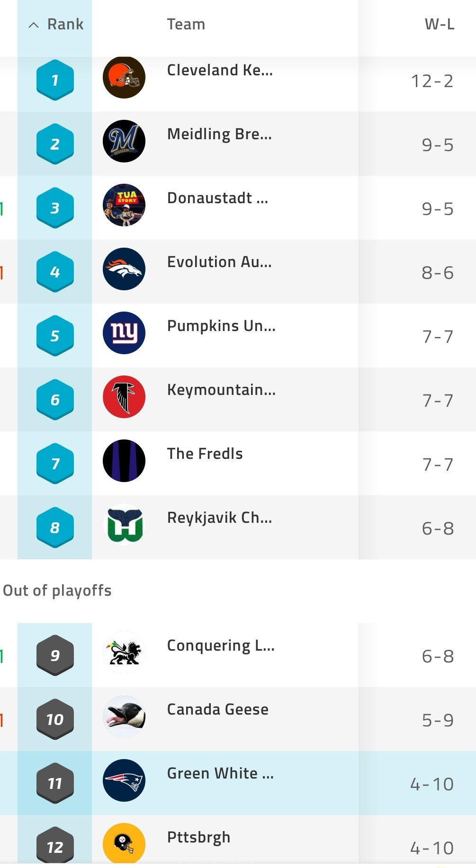The width and height of the screenshot is (476, 868).
Task: Click the Broncos horse logo for Evolution Au...
Action: [124, 269]
